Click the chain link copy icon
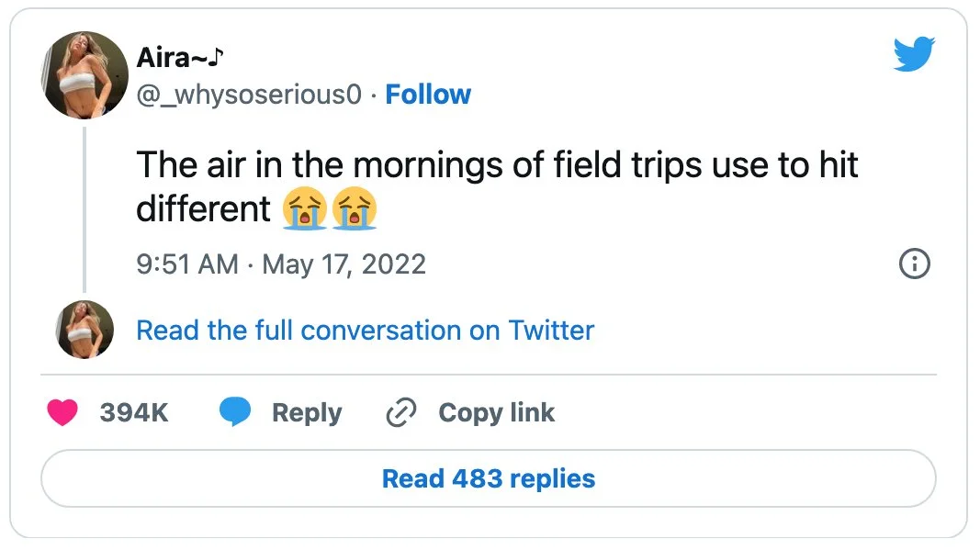Screen dimensions: 980x550 coord(401,413)
